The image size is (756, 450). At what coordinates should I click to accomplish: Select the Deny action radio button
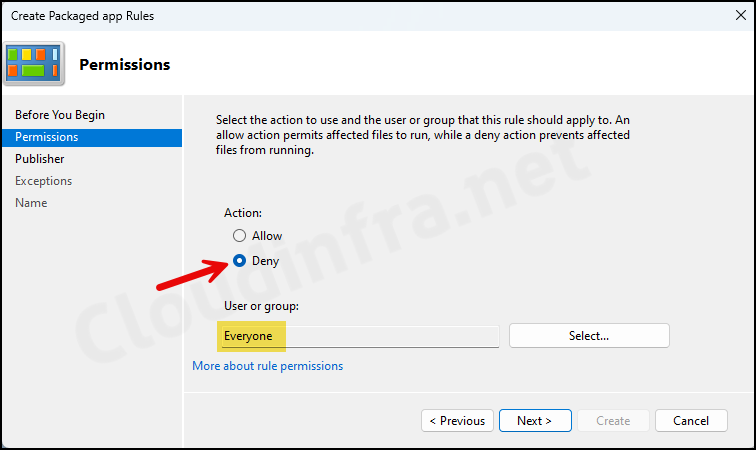click(239, 261)
